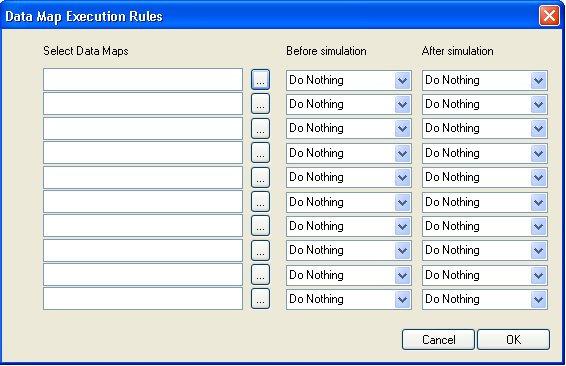Screen dimensions: 566x366
Task: Click into second data map text field
Action: pos(143,104)
